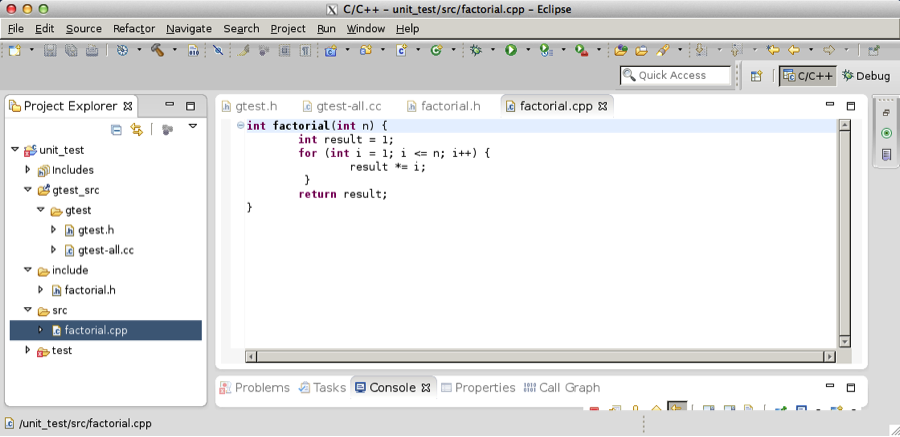900x437 pixels.
Task: Click the Profile run icon
Action: pyautogui.click(x=546, y=51)
